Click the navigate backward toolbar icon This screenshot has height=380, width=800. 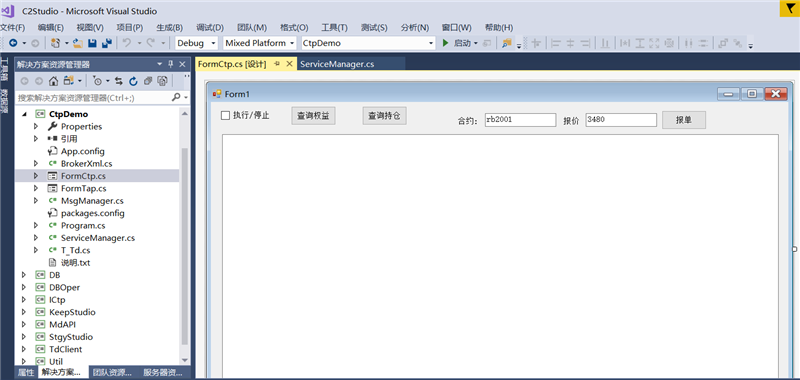coord(14,43)
